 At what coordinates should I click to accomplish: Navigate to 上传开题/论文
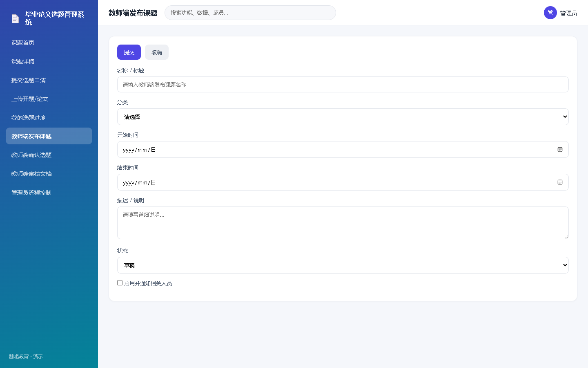coord(49,99)
